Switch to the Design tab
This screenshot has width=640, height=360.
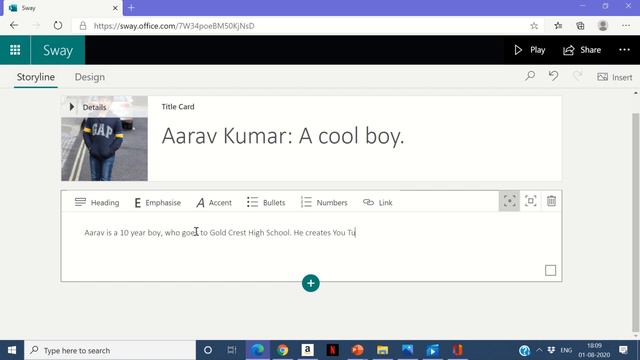pyautogui.click(x=89, y=77)
